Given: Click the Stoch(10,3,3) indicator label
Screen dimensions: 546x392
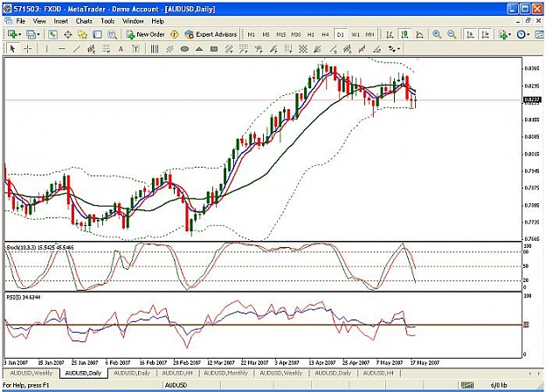Looking at the screenshot, I should tap(39, 248).
